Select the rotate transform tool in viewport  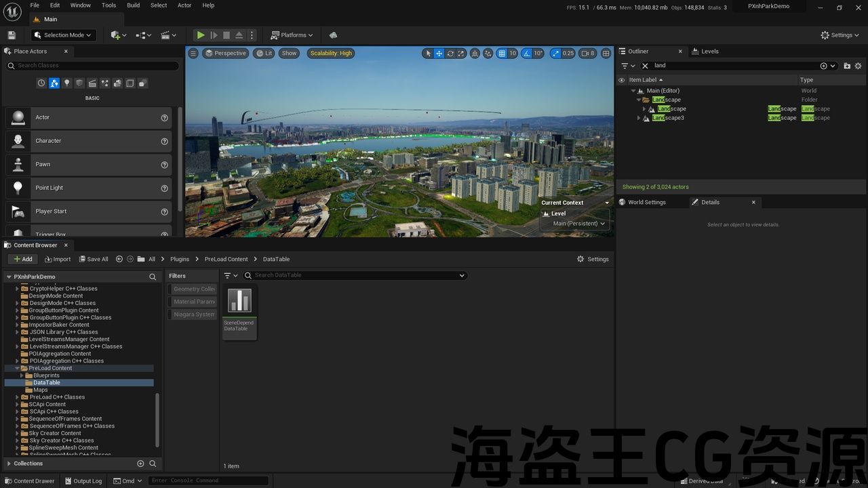450,54
